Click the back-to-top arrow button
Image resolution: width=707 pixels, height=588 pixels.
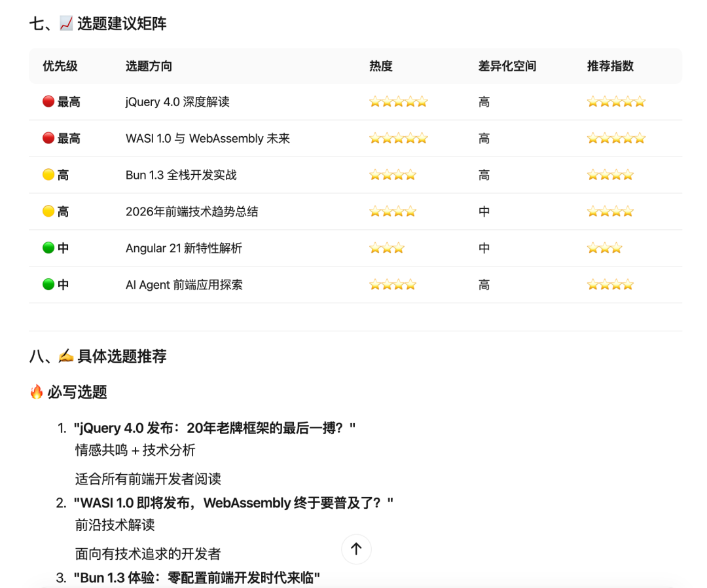pos(356,549)
